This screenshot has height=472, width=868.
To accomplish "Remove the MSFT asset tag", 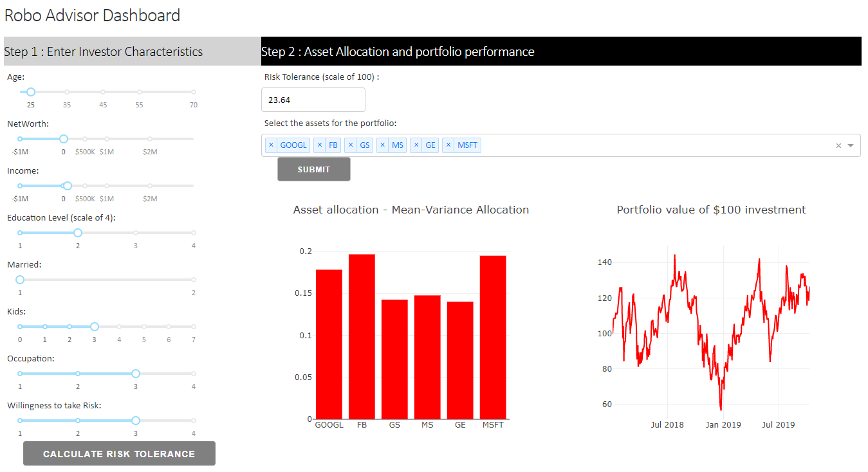I will (x=448, y=145).
